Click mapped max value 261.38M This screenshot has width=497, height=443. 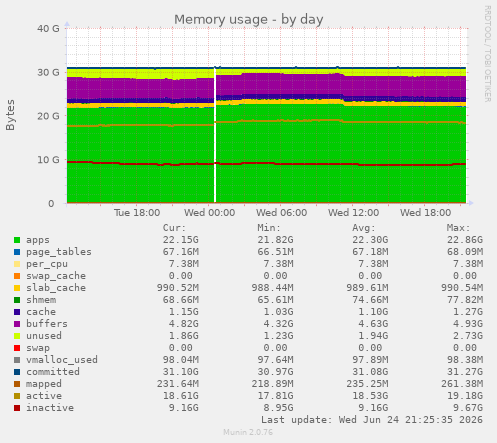[x=462, y=384]
